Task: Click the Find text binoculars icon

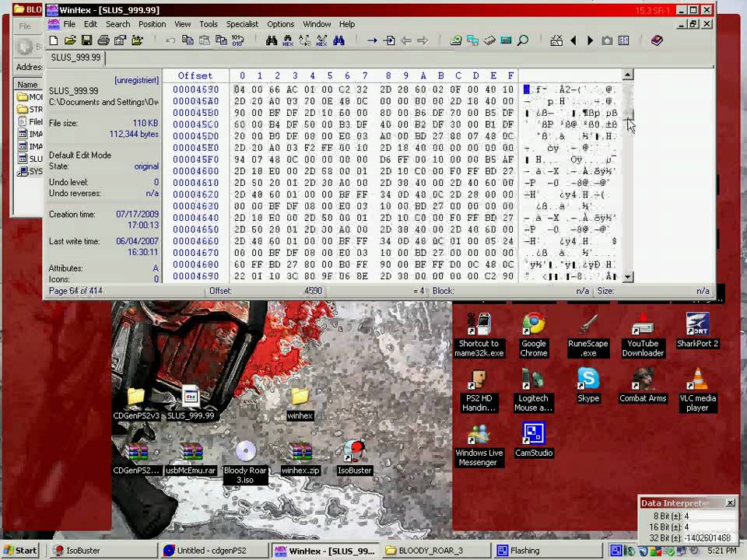Action: tap(272, 40)
